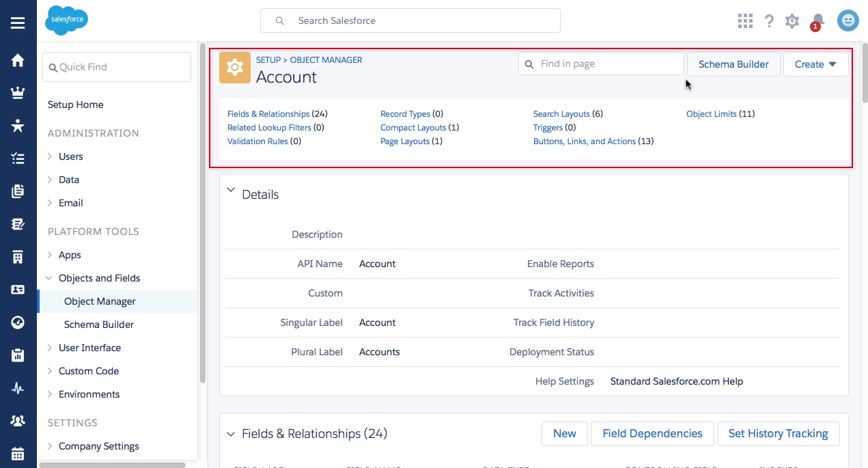Select Setup Home in the sidebar
This screenshot has height=468, width=868.
coord(76,105)
